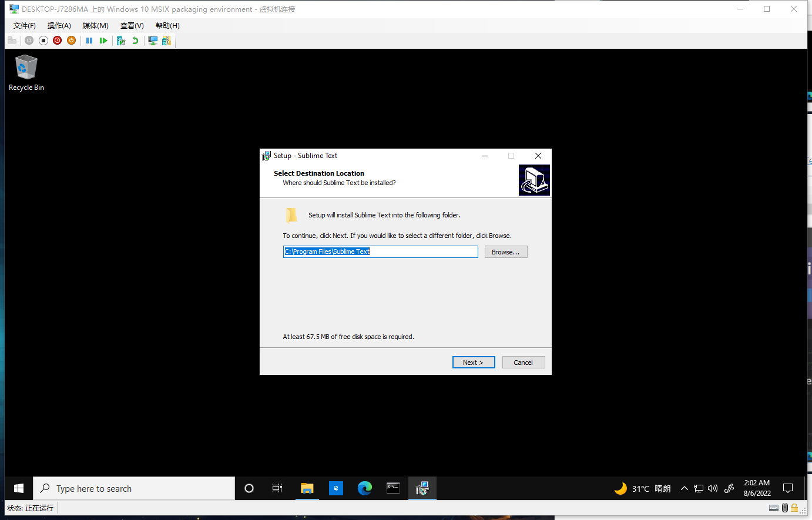
Task: Open the 操作(A) menu
Action: point(59,26)
